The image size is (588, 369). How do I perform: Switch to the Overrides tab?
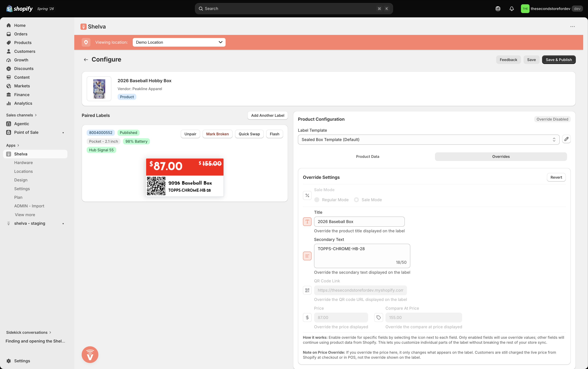501,156
